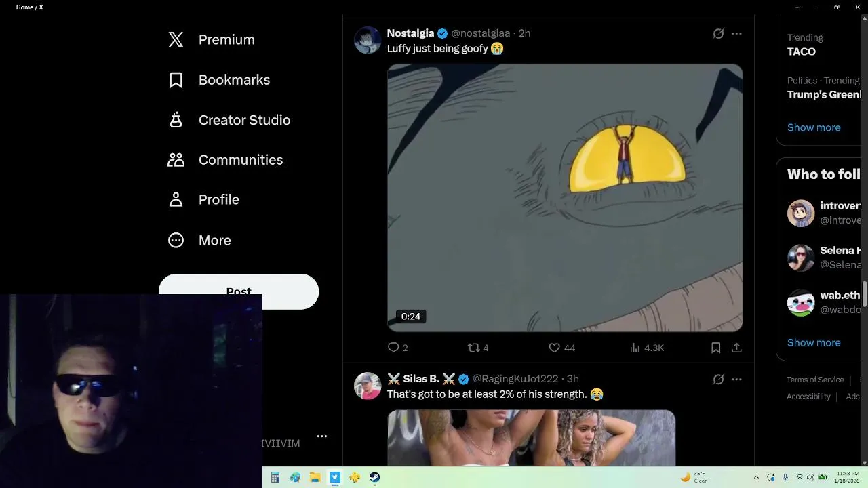Image resolution: width=868 pixels, height=488 pixels.
Task: Open Steam from the taskbar
Action: point(374,477)
